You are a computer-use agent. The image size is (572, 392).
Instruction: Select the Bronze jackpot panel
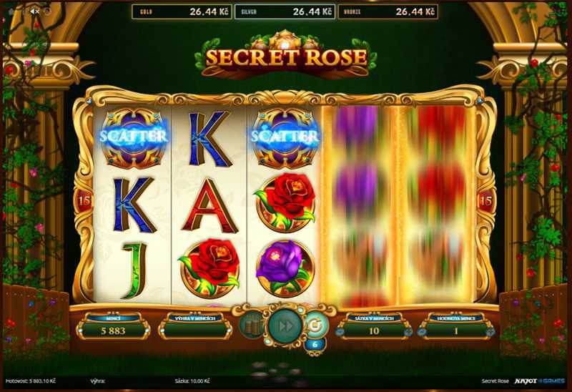point(388,11)
